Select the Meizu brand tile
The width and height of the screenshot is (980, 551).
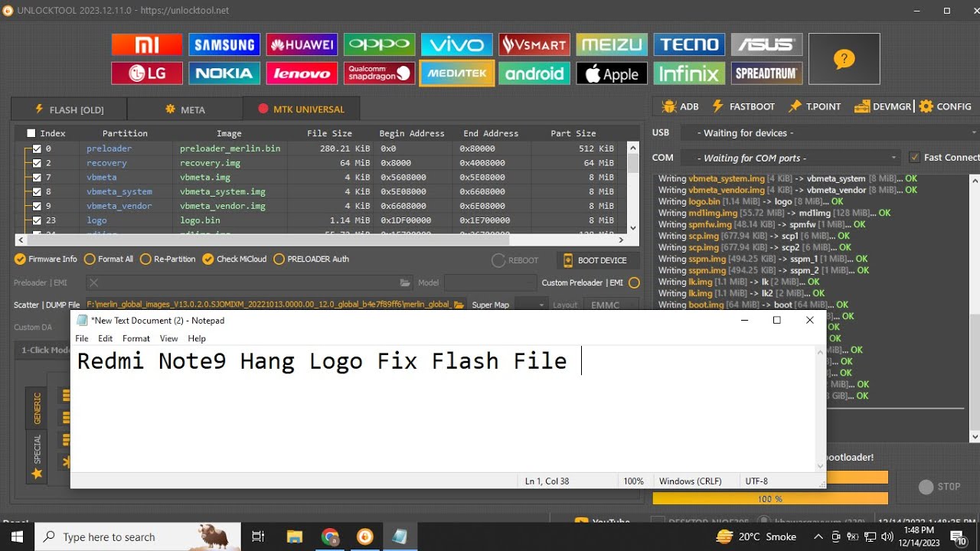click(x=612, y=44)
